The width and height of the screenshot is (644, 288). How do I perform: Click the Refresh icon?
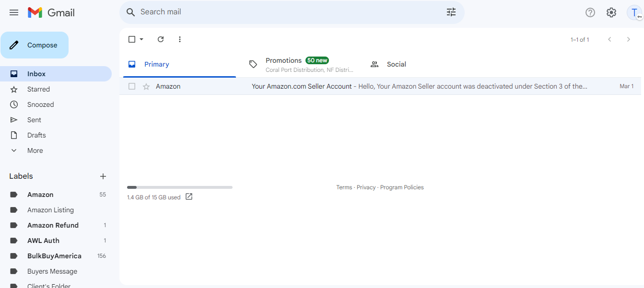161,39
